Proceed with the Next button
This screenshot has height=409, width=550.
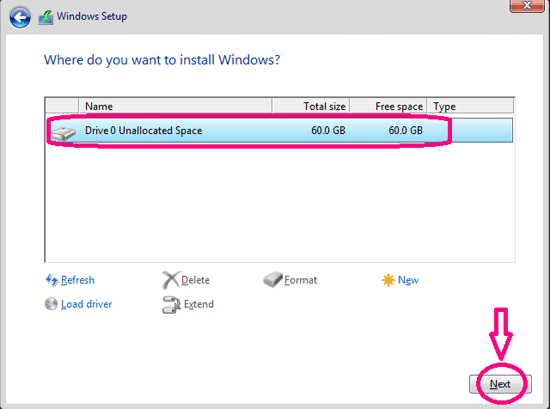tap(500, 384)
